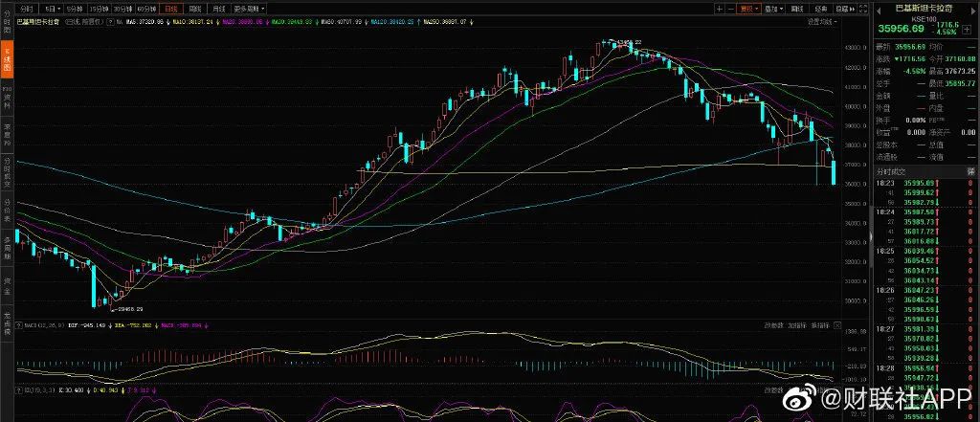Click the detail icon in 分时成交 header
The image size is (980, 422).
[x=970, y=170]
